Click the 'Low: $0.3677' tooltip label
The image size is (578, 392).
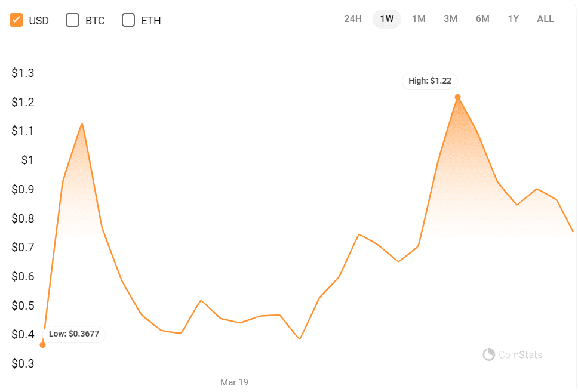73,335
